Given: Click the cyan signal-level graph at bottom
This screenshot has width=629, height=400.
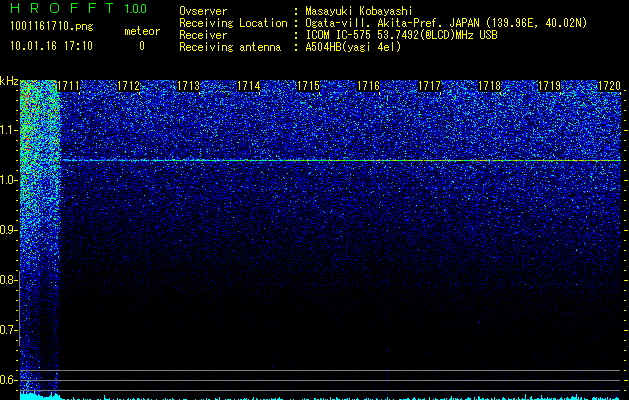Looking at the screenshot, I should [320, 397].
